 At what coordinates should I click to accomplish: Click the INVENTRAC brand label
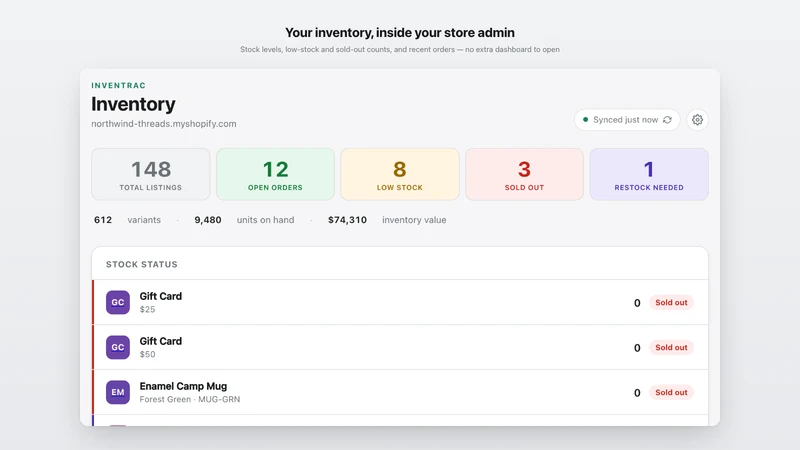(118, 85)
